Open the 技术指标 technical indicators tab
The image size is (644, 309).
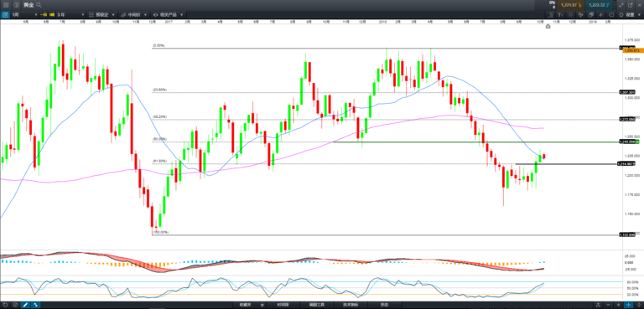351,305
